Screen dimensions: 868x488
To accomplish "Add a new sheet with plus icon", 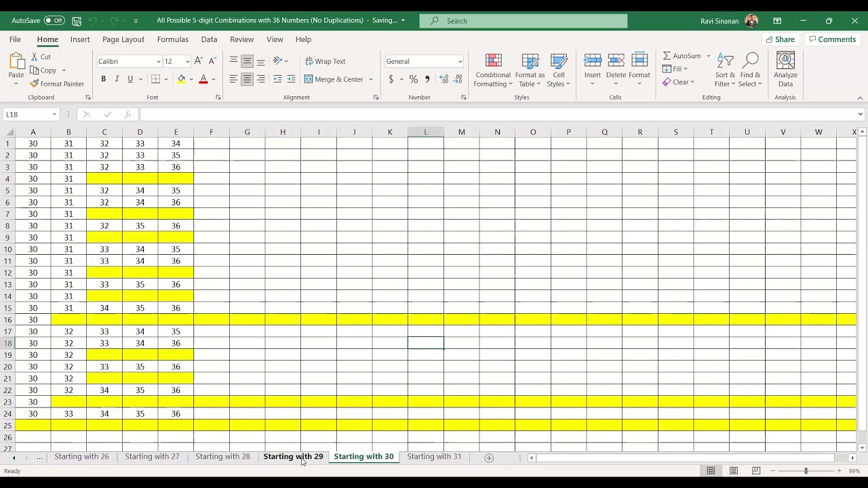I will 489,457.
